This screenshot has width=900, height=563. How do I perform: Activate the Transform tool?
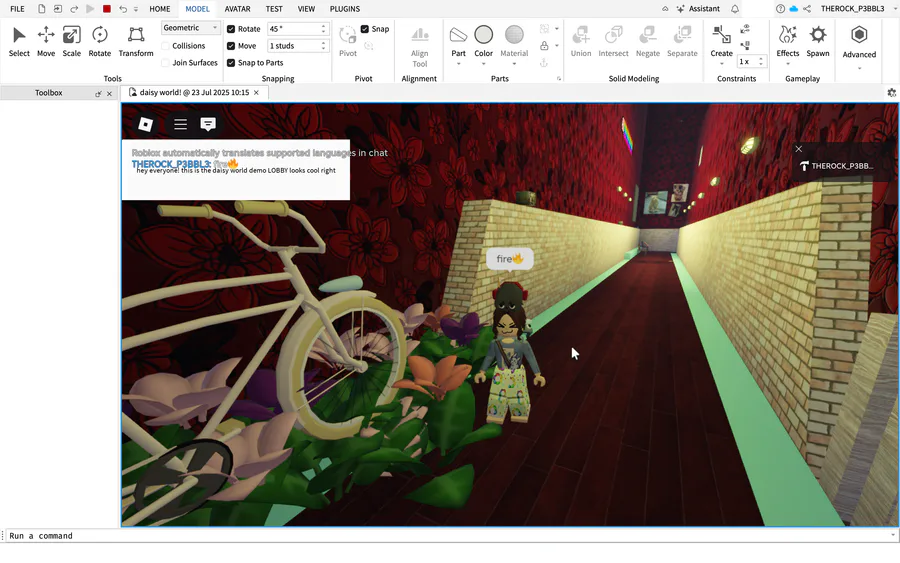(x=136, y=41)
